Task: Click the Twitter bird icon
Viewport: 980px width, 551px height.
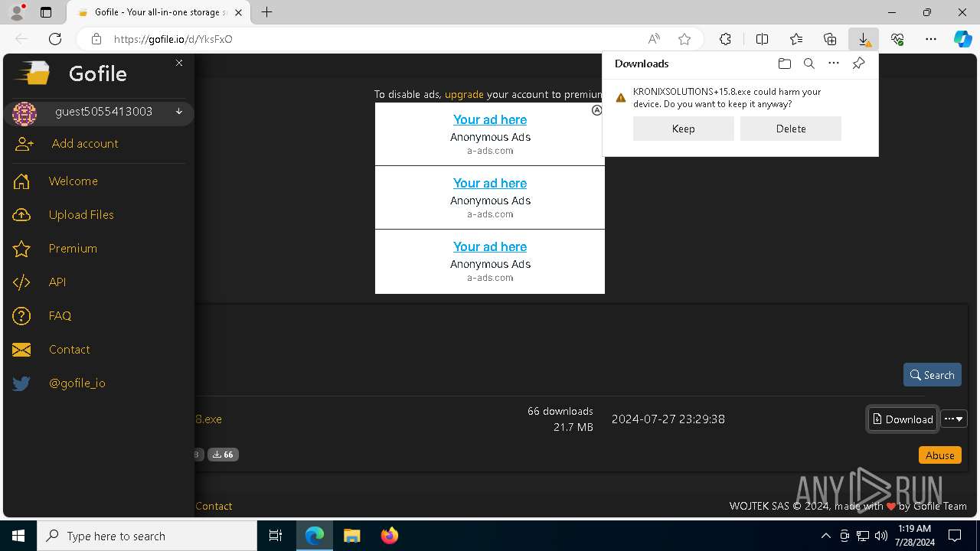Action: pos(21,383)
